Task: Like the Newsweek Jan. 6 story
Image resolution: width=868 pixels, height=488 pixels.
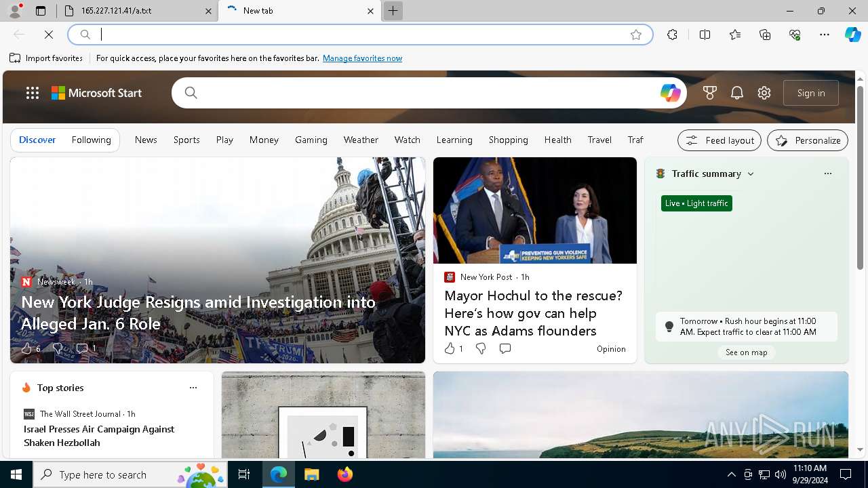Action: click(x=26, y=348)
